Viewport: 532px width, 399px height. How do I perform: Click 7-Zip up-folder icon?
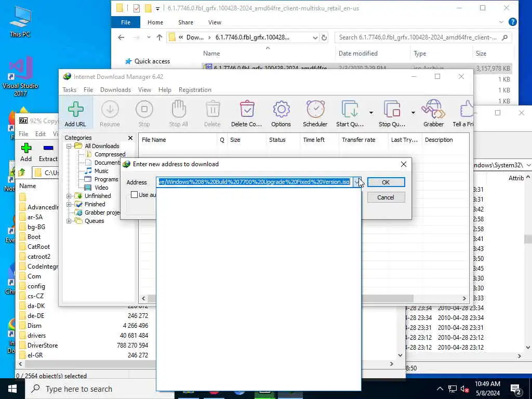pos(21,172)
